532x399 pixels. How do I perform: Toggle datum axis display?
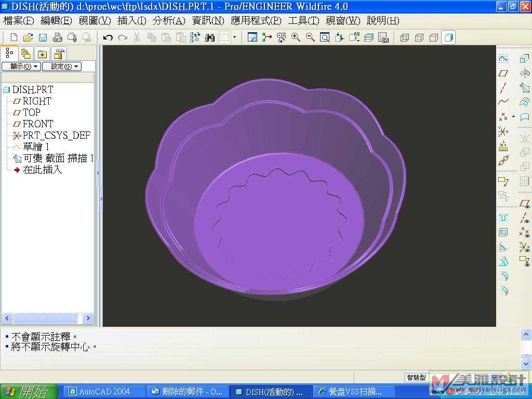[525, 218]
